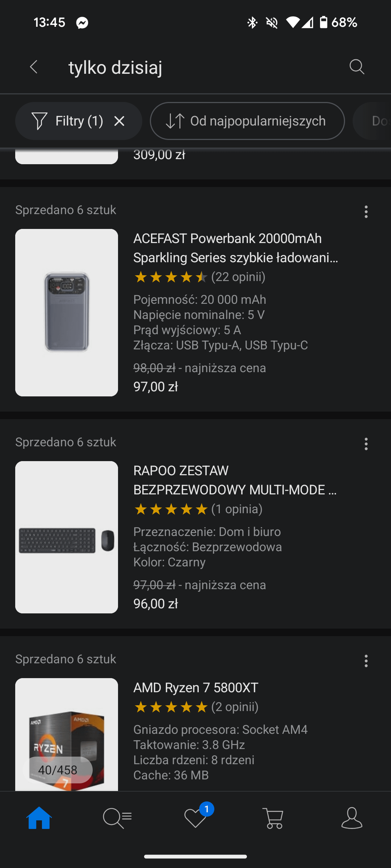The height and width of the screenshot is (868, 391).
Task: Open shopping cart icon
Action: coord(274,818)
